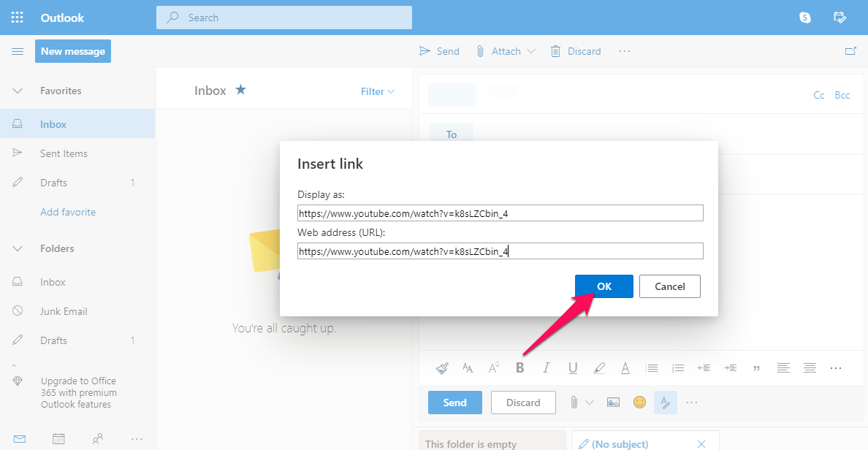Open Inbox under Folders
The height and width of the screenshot is (450, 868).
(77, 282)
